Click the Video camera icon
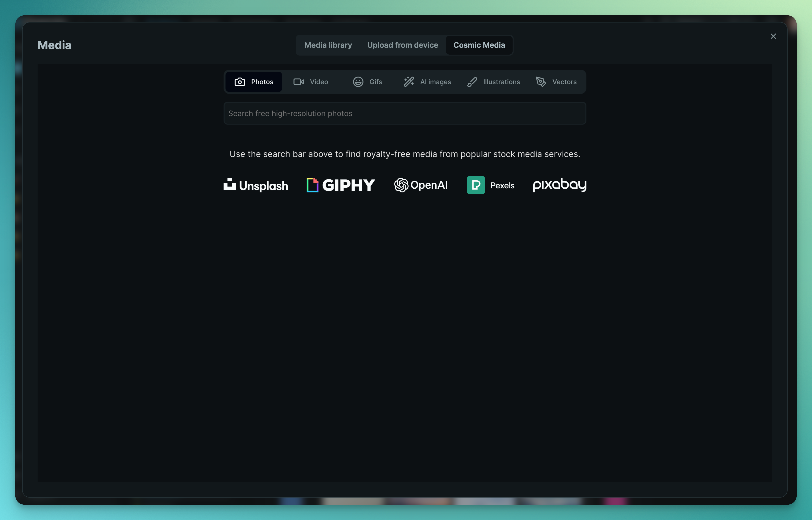The height and width of the screenshot is (520, 812). pyautogui.click(x=299, y=82)
